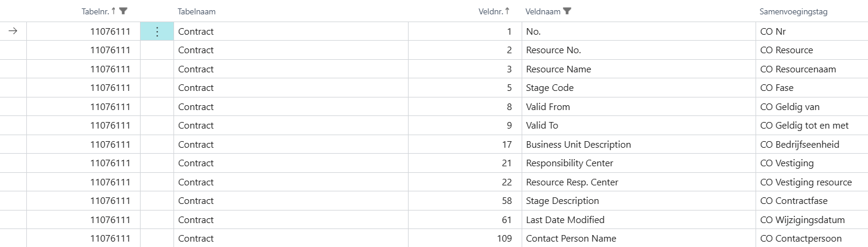Select the Stage Code field row

(x=550, y=88)
